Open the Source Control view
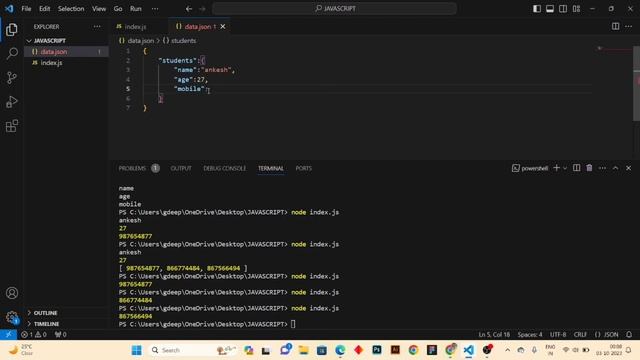The width and height of the screenshot is (640, 360). 12,78
